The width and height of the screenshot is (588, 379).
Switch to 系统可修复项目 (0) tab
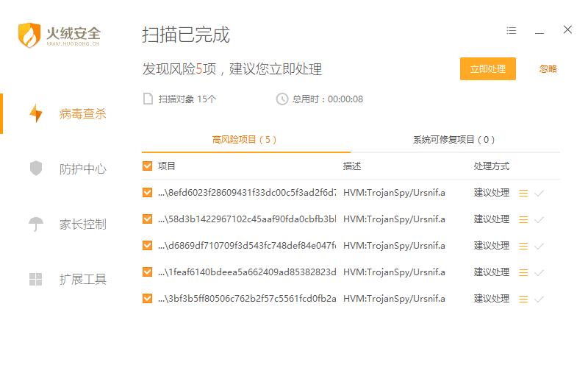453,140
